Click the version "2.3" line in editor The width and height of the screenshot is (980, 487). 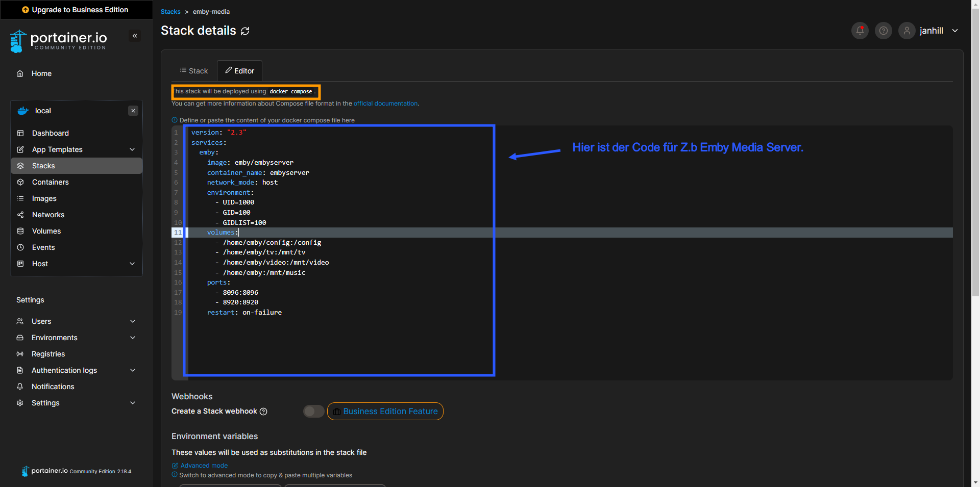click(x=219, y=133)
